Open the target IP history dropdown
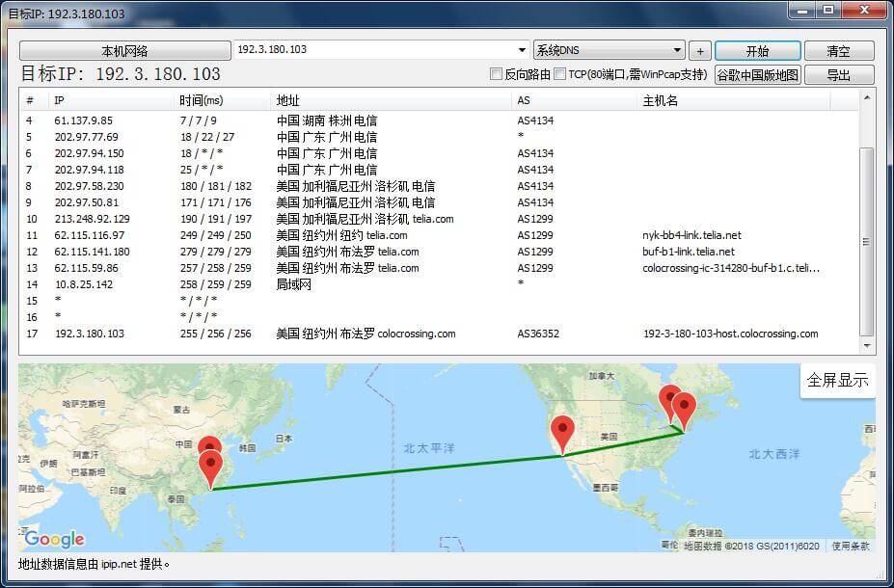 click(x=522, y=50)
